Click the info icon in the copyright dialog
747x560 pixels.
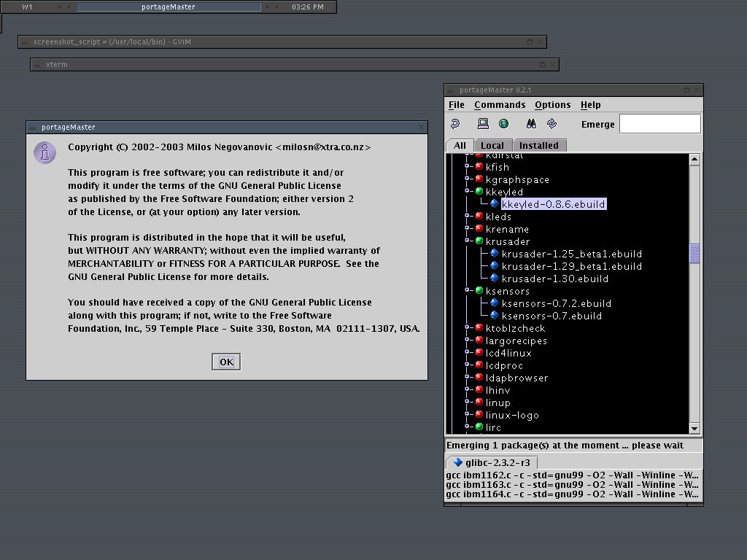click(x=44, y=153)
